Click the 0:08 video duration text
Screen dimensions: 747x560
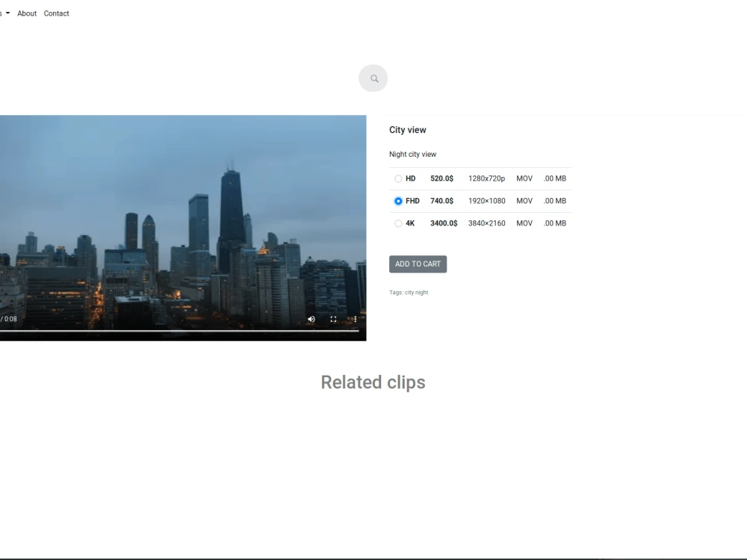[x=10, y=319]
